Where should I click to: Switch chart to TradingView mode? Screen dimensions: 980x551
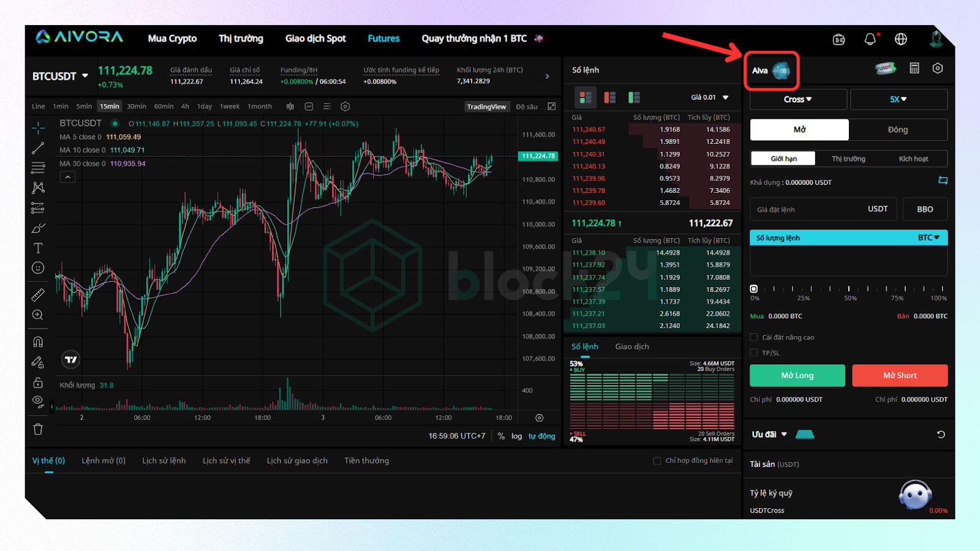[486, 107]
